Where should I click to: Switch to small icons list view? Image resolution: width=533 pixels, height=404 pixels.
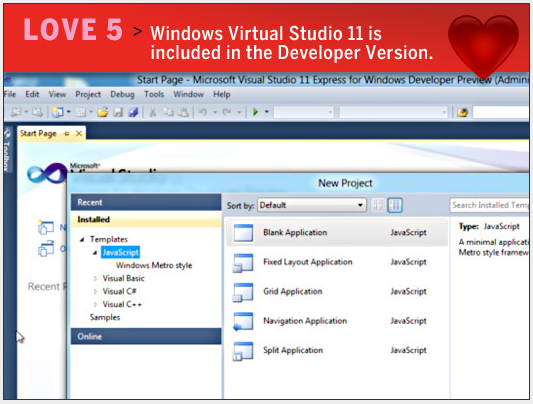tap(378, 205)
